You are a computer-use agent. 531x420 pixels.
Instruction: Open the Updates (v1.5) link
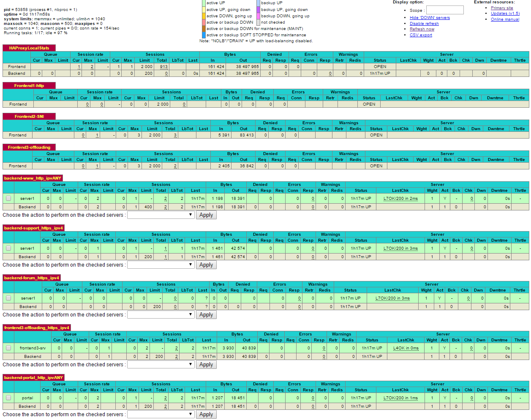pos(505,14)
